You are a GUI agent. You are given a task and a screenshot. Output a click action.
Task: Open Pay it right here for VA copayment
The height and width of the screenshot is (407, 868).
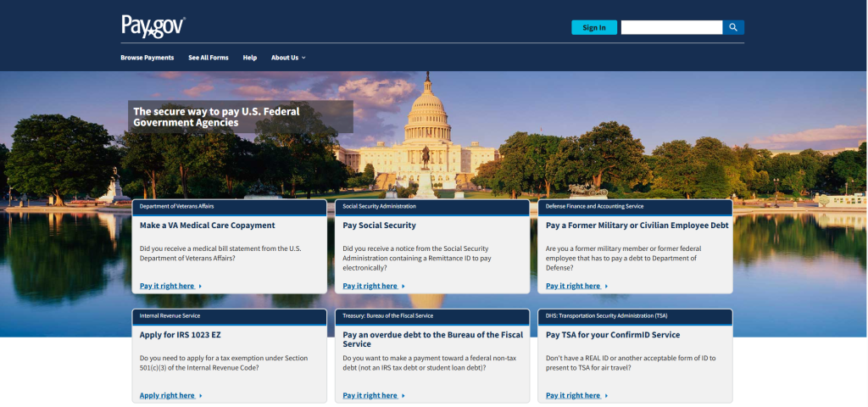click(167, 286)
